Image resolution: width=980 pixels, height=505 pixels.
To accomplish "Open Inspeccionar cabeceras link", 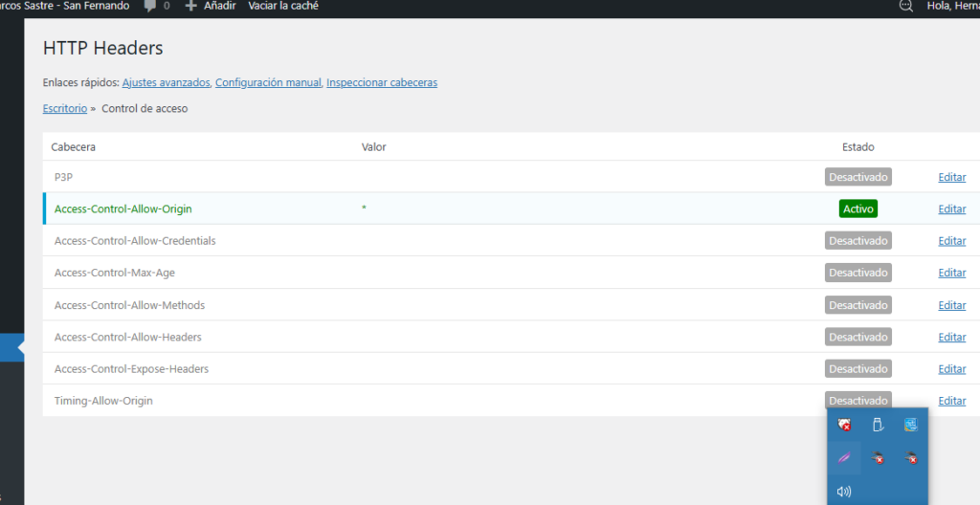I will click(x=382, y=83).
